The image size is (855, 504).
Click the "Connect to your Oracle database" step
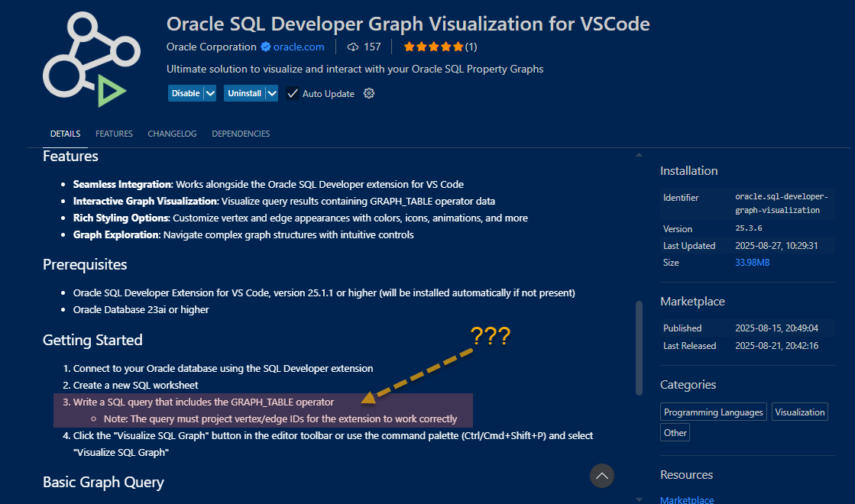(x=223, y=368)
